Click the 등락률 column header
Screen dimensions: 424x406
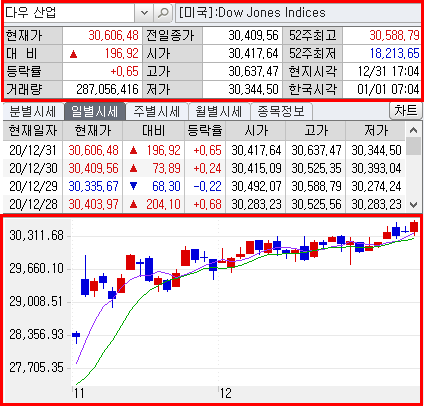205,131
